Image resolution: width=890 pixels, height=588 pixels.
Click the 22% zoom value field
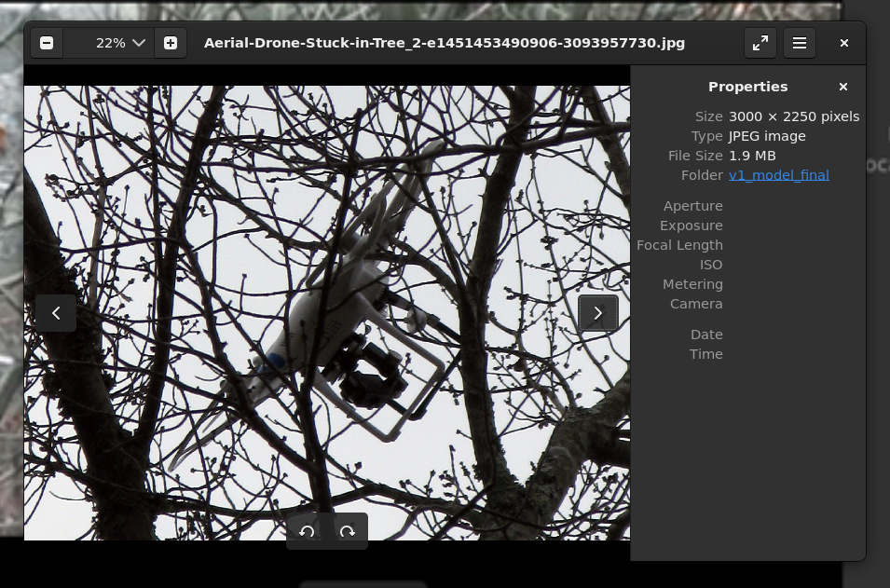click(x=109, y=43)
